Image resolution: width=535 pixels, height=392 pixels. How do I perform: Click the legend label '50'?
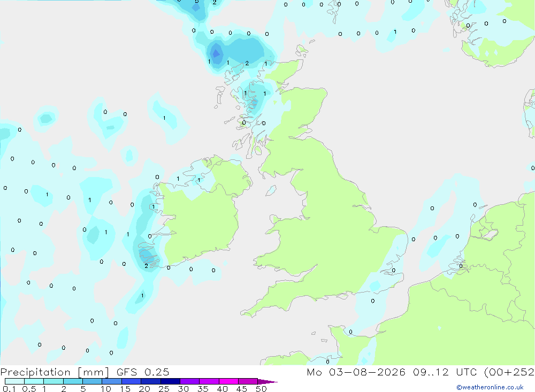coord(261,389)
